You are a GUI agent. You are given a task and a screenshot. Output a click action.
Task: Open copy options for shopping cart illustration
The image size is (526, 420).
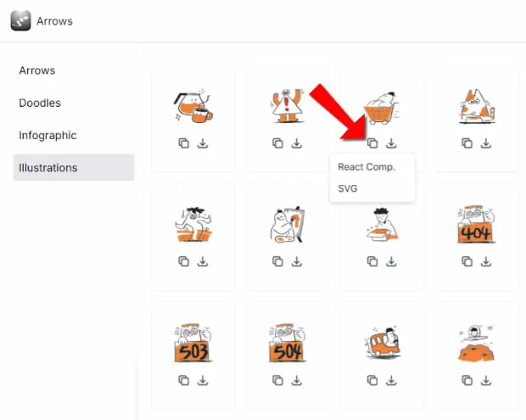point(372,143)
